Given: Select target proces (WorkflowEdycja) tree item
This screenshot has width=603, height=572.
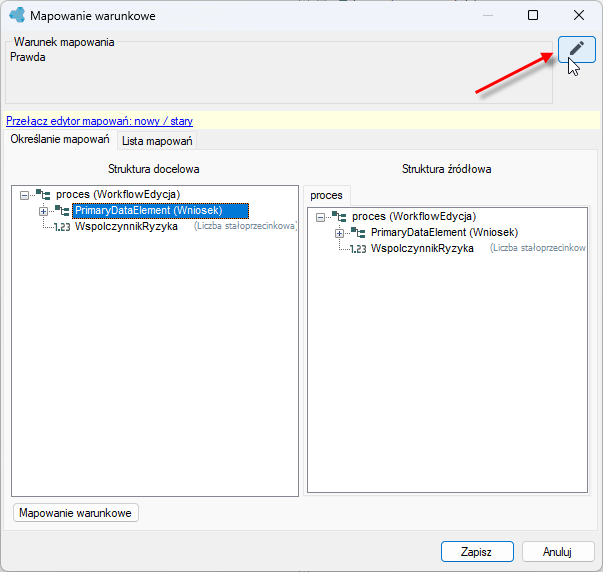Looking at the screenshot, I should tap(118, 194).
